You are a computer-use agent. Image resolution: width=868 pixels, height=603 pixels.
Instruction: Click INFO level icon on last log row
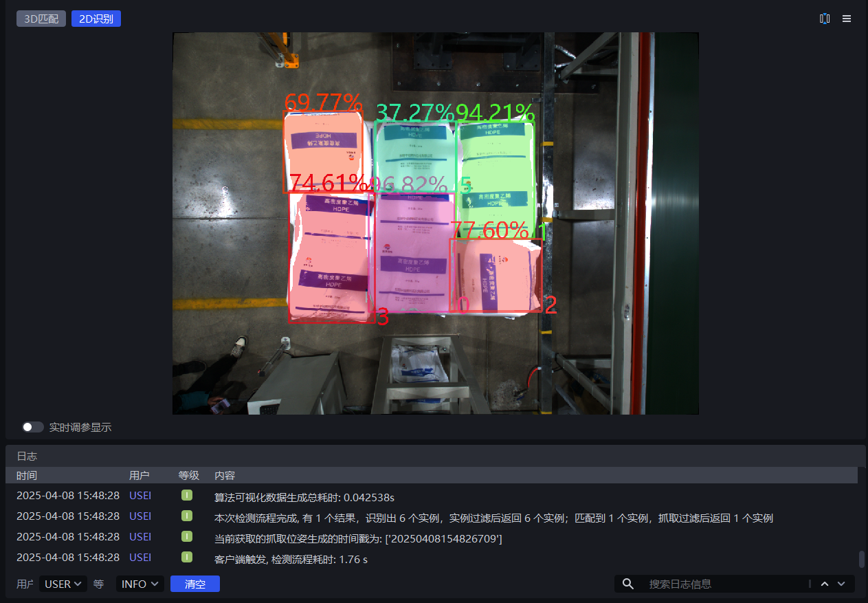pos(187,558)
